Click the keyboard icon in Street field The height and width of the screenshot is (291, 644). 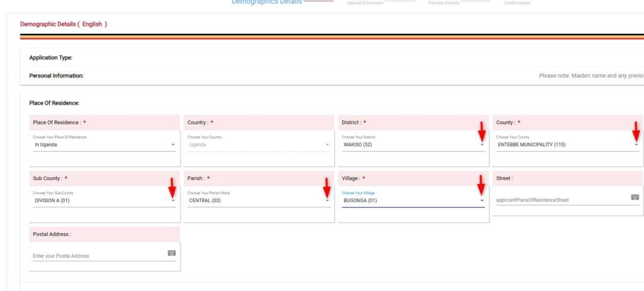[x=635, y=197]
